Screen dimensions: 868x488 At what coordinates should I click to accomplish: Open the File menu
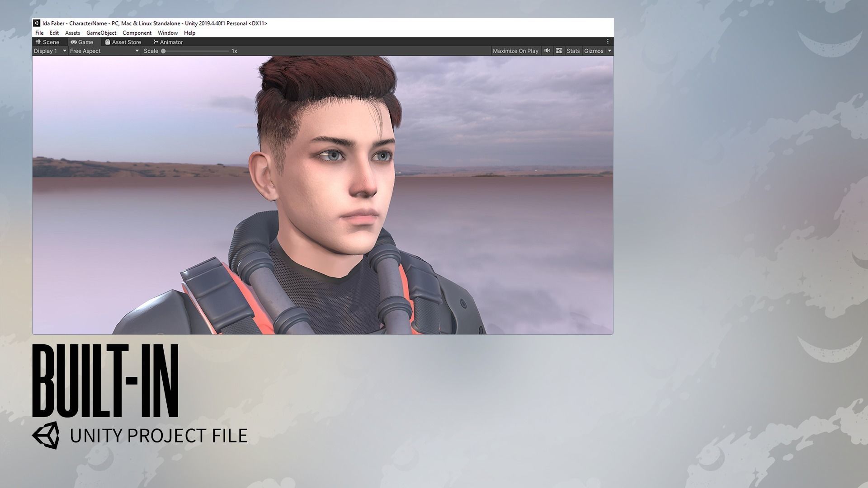[x=39, y=33]
